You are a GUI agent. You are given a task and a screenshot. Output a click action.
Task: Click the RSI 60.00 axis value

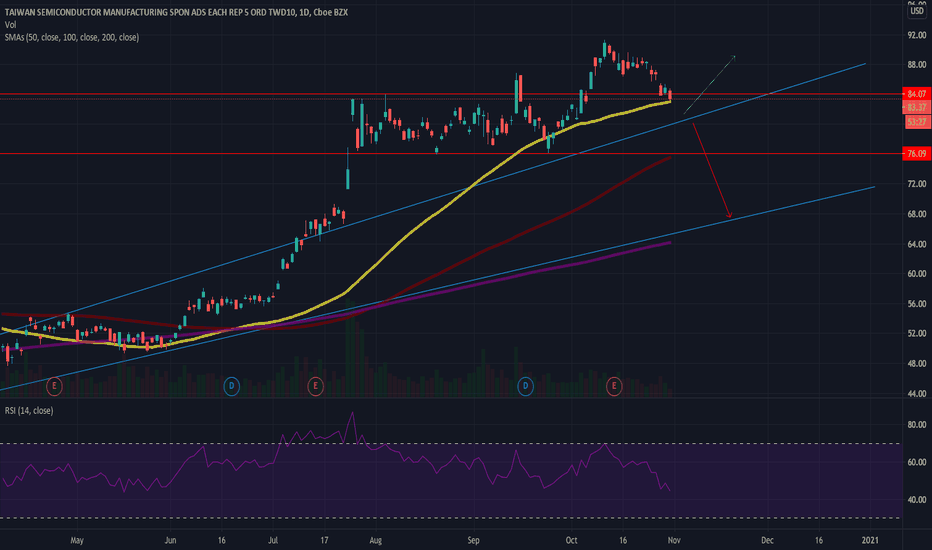pyautogui.click(x=917, y=462)
